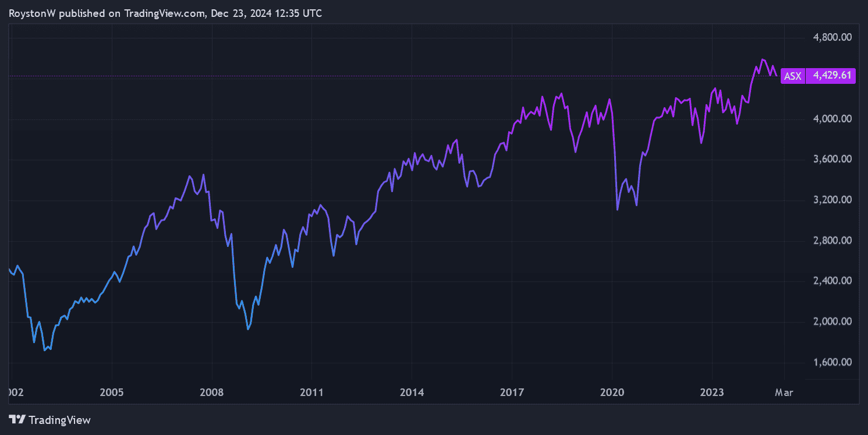868x435 pixels.
Task: Click the TradingView logo icon
Action: click(x=17, y=419)
